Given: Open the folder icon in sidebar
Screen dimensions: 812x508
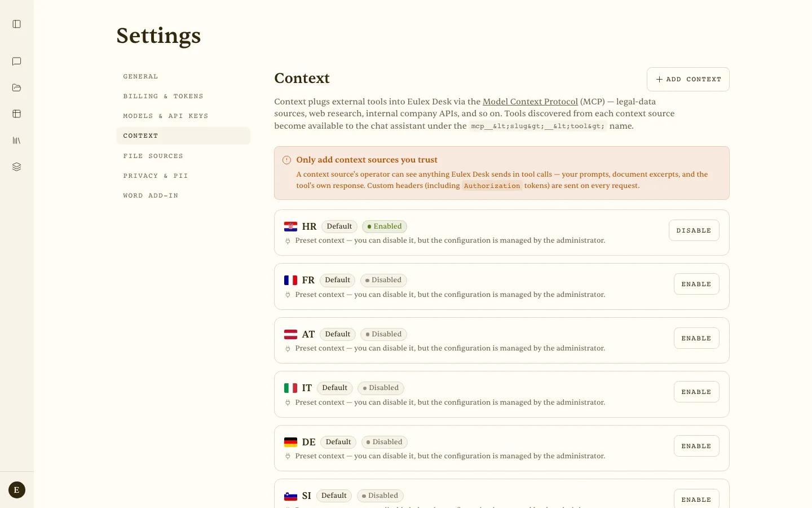Looking at the screenshot, I should 17,87.
